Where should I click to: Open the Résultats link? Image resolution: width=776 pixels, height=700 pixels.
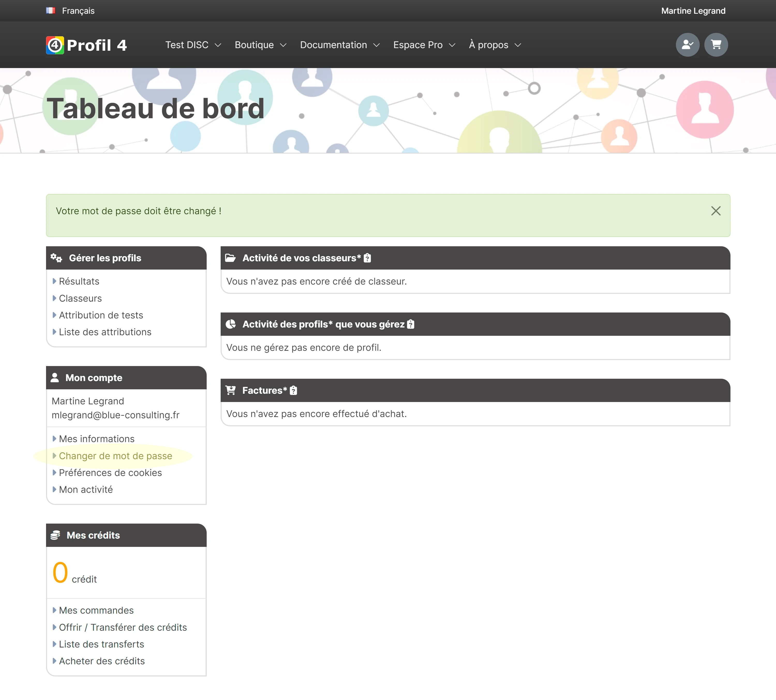pyautogui.click(x=79, y=281)
